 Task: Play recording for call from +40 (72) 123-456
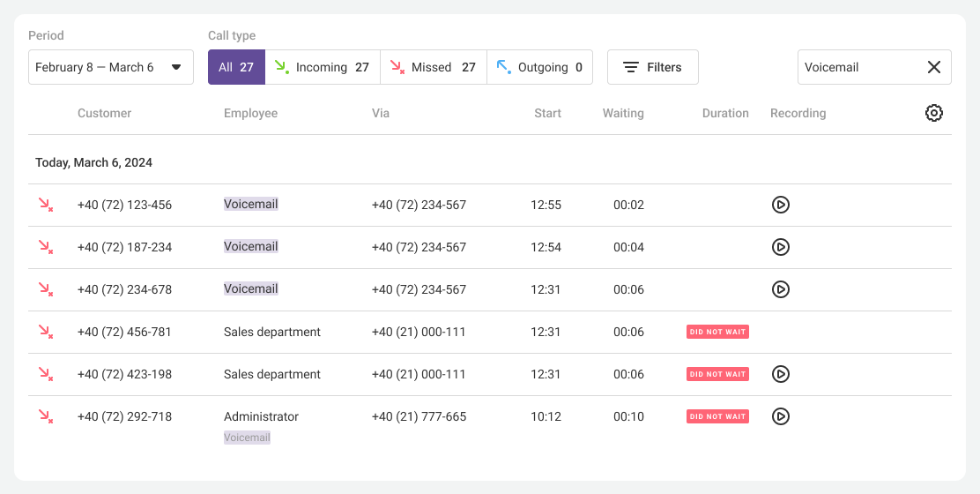[x=780, y=205]
